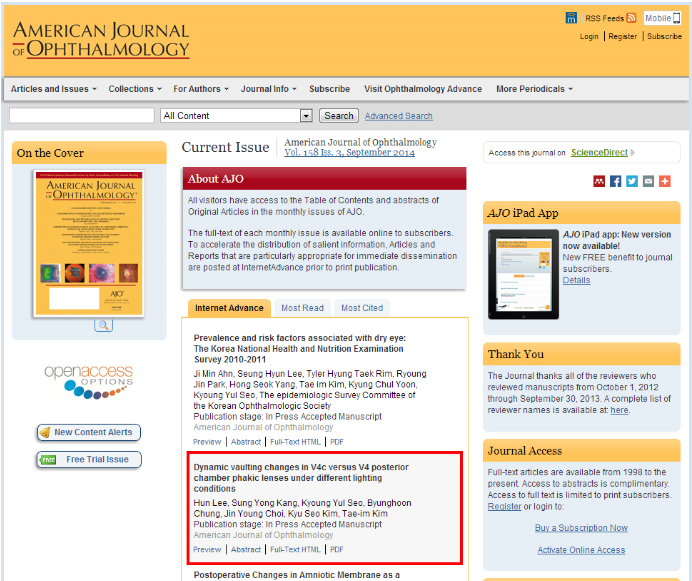Expand the Collections menu

pos(135,89)
